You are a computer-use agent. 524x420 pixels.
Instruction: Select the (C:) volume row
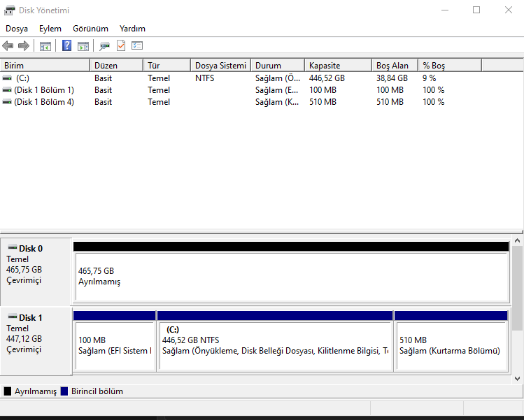point(241,78)
